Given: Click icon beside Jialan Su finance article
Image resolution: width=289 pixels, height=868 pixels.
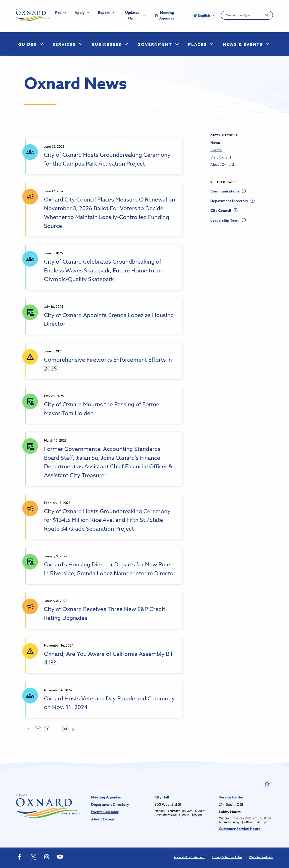Looking at the screenshot, I should (x=30, y=446).
